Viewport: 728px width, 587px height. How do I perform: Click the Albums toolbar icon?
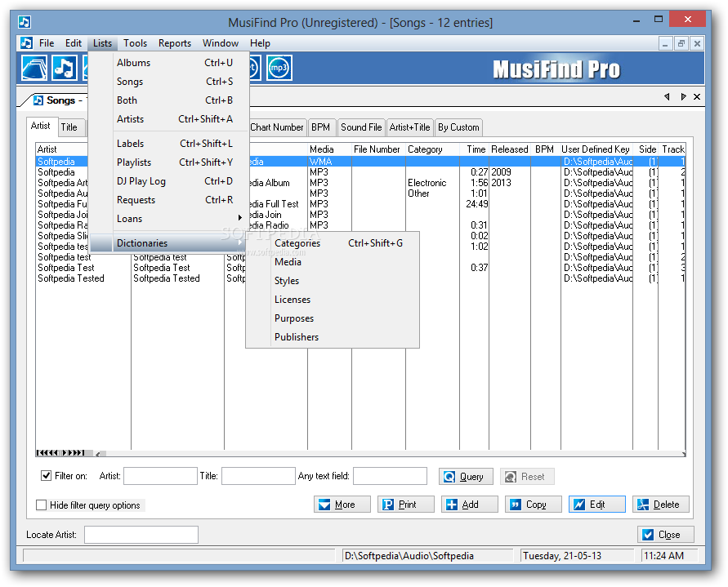coord(33,68)
